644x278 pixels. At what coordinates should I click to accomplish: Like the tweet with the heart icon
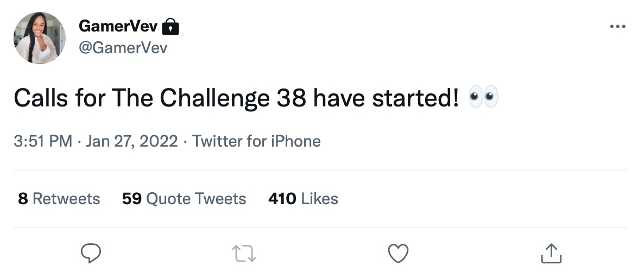(x=398, y=254)
